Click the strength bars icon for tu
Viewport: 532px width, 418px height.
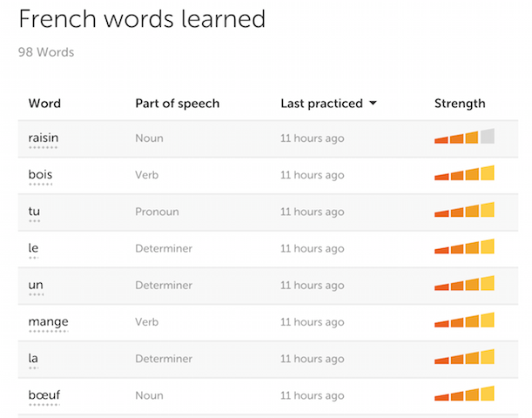point(464,211)
